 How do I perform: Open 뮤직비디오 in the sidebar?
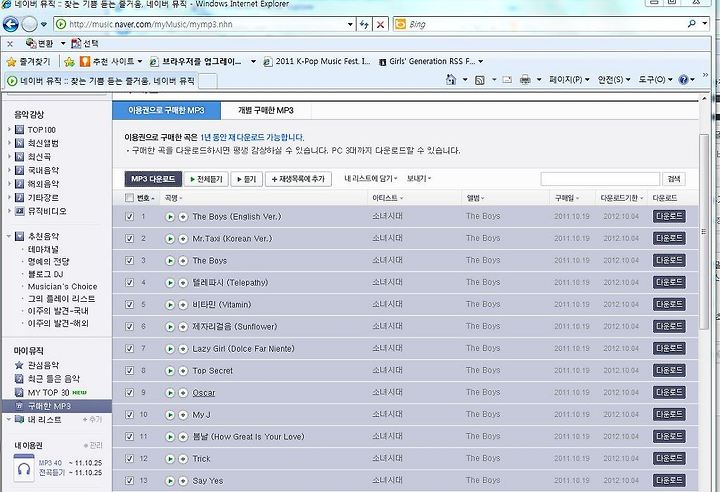click(x=47, y=211)
